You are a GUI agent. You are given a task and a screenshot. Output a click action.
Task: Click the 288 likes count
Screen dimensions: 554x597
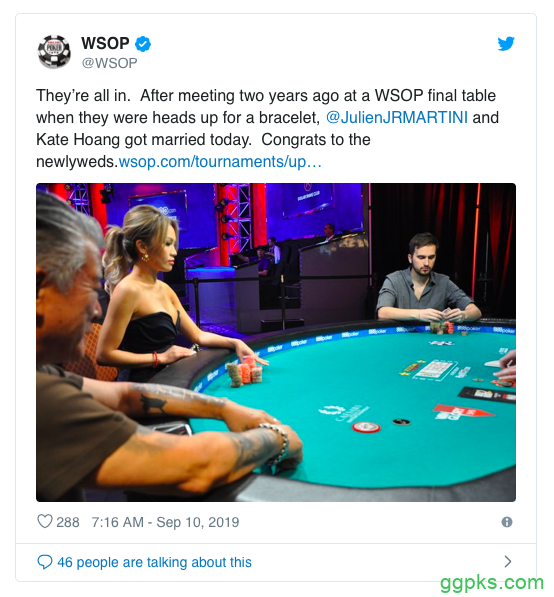click(68, 522)
